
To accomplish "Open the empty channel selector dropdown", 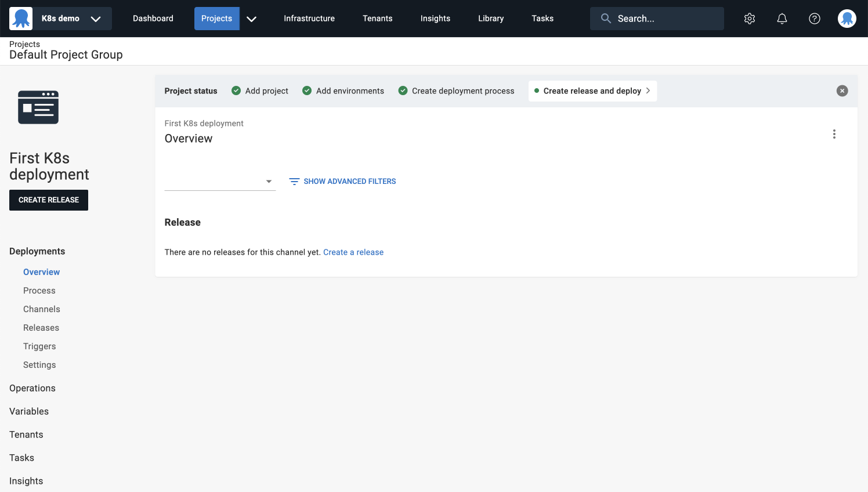I will (269, 181).
